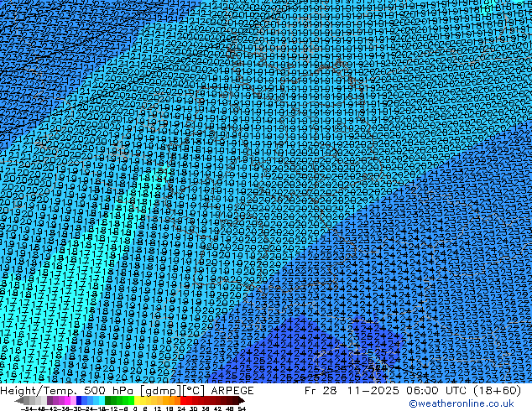Click the ARPEGE model name label

(232, 391)
